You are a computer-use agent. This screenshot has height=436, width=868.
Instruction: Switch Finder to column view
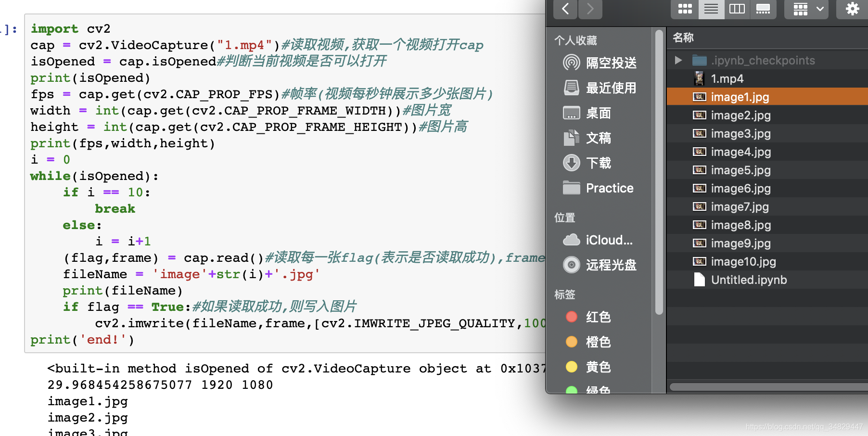(737, 9)
